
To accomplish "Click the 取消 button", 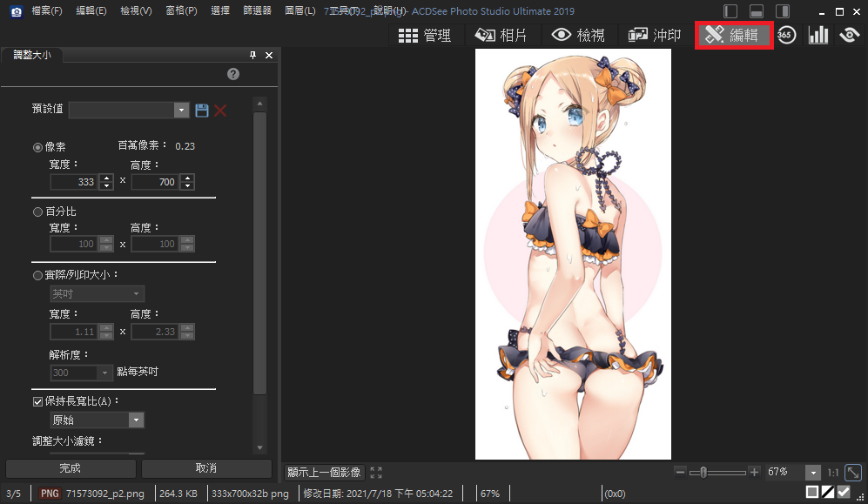I will point(206,468).
